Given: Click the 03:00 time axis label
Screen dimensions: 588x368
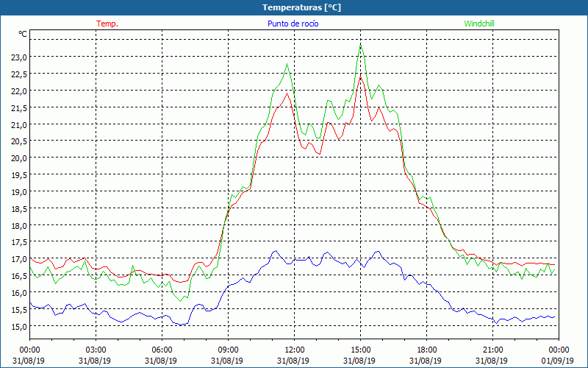Looking at the screenshot, I should (x=96, y=350).
